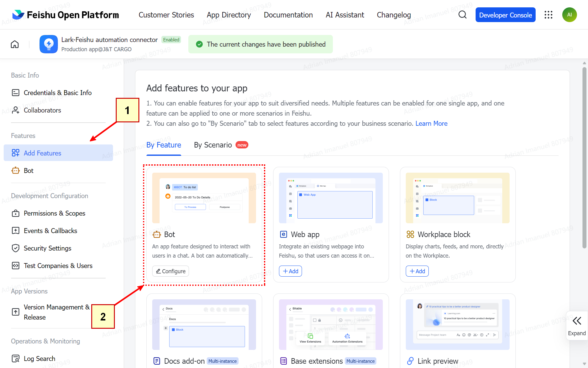Screen dimensions: 588x368
Task: Click Configure on the Bot card
Action: [171, 271]
